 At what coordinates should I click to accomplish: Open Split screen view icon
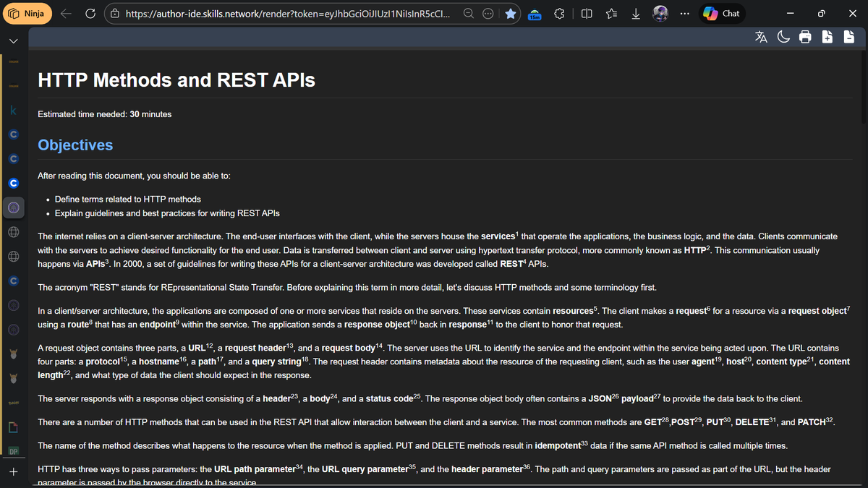click(x=587, y=14)
